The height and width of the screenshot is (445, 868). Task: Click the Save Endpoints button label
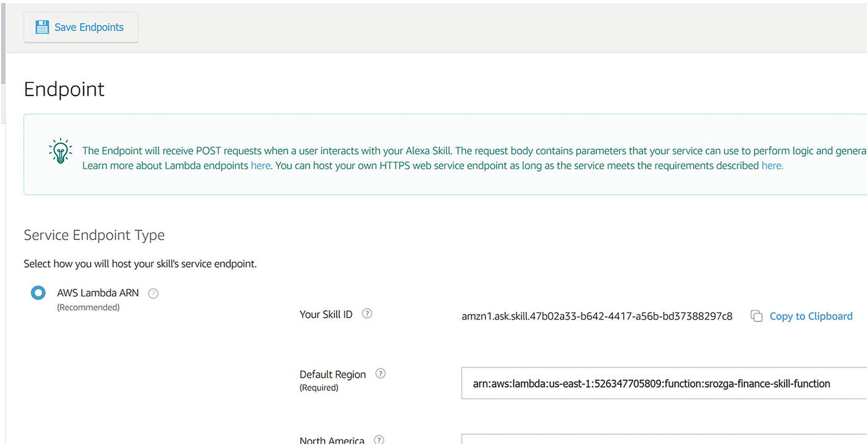coord(89,27)
